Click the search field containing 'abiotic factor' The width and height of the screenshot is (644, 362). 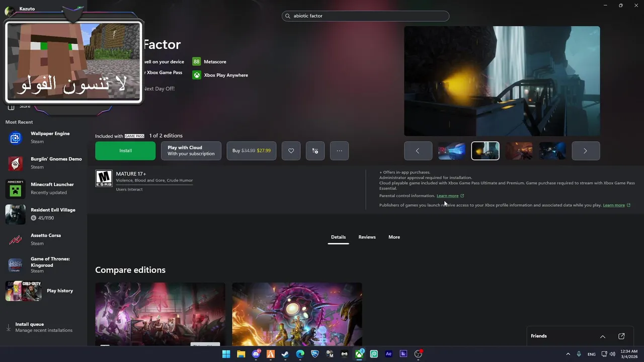[x=365, y=16]
